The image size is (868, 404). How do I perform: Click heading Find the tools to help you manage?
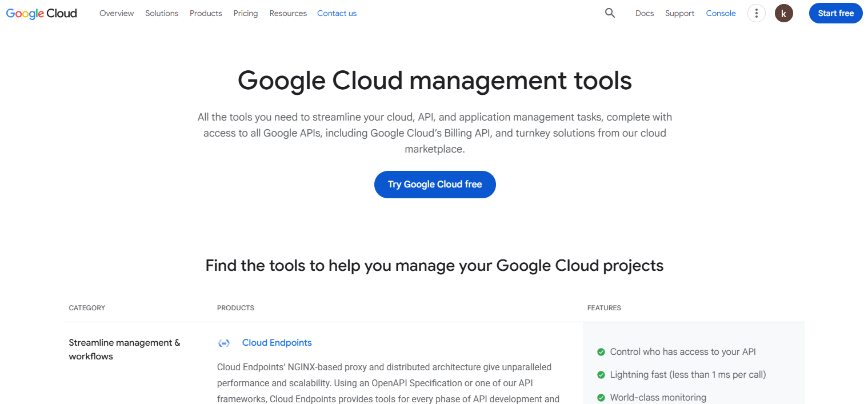click(x=435, y=266)
